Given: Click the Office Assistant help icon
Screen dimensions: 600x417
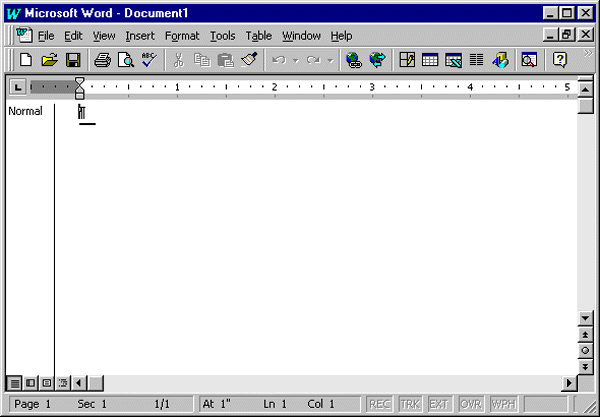Looking at the screenshot, I should [x=559, y=60].
